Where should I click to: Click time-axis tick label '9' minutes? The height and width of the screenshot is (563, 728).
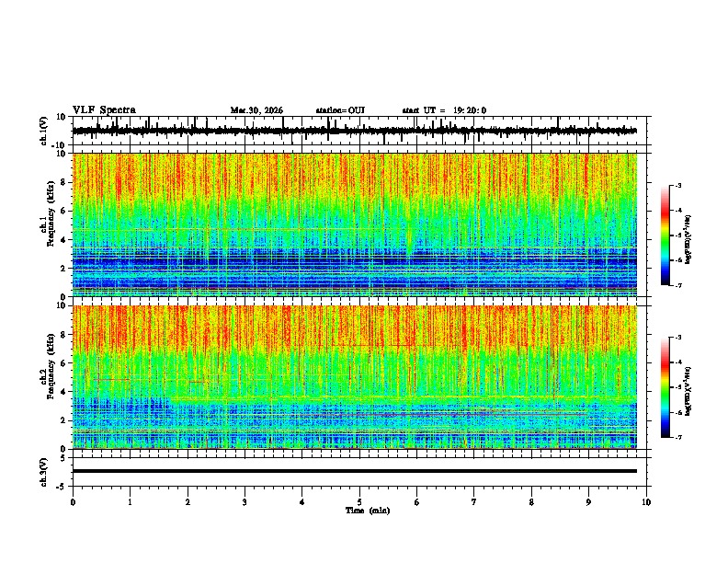(588, 502)
